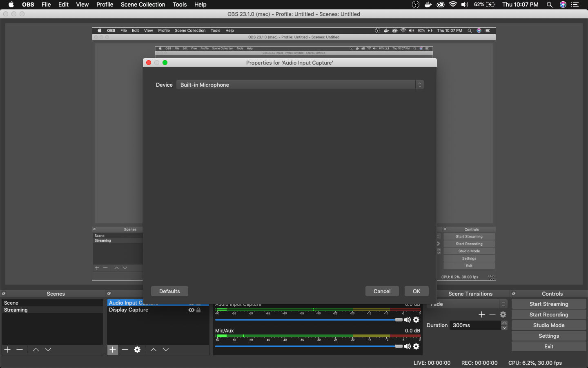The width and height of the screenshot is (588, 368).
Task: Open Audio Input Capture mixer settings gear
Action: pos(416,320)
